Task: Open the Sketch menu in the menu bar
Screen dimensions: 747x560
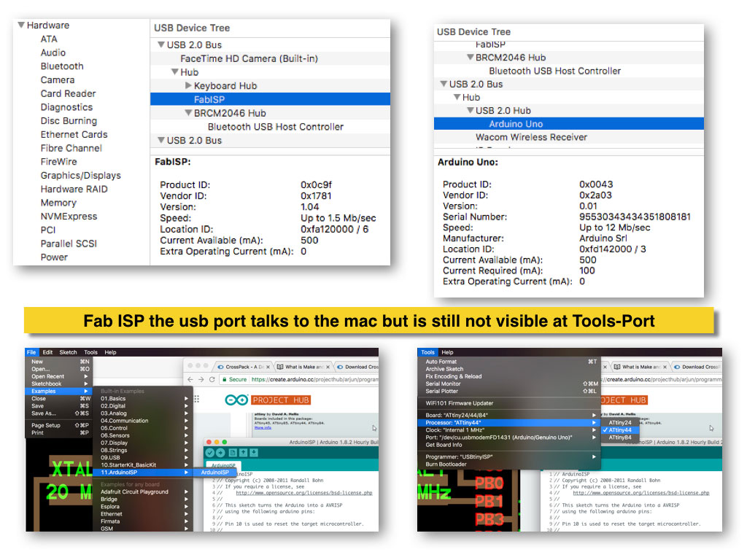Action: click(68, 352)
